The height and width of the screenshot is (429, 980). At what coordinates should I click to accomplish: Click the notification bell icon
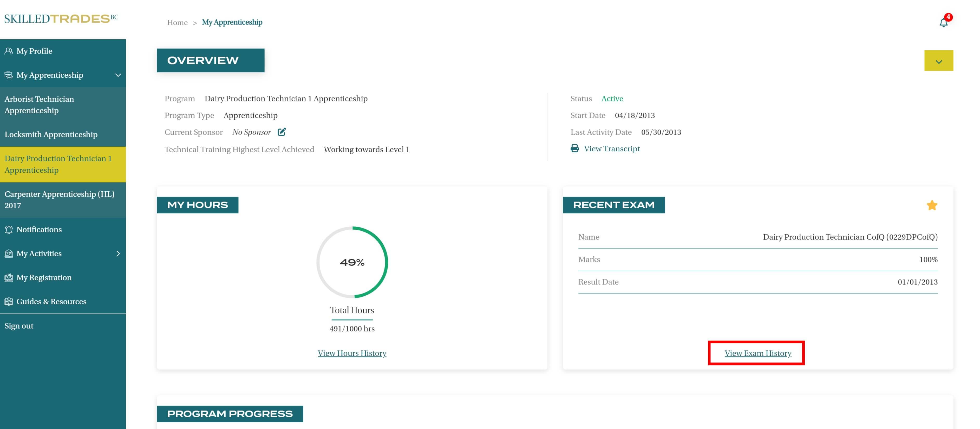(943, 23)
